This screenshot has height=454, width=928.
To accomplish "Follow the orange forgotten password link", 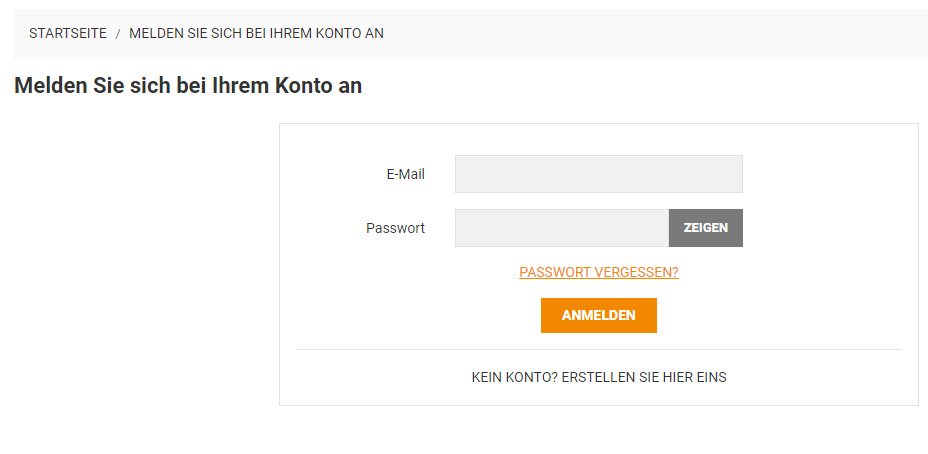I will 599,272.
